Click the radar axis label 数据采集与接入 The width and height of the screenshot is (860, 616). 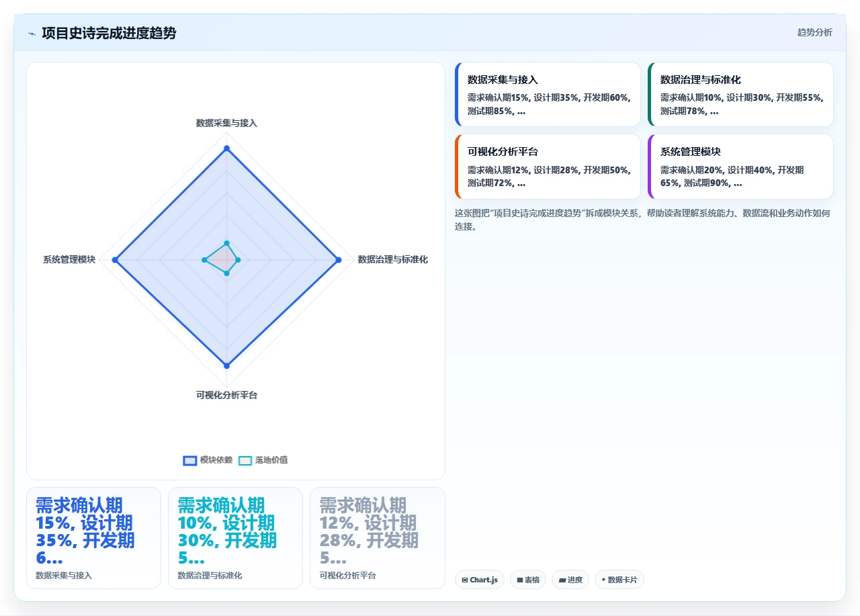tap(226, 123)
